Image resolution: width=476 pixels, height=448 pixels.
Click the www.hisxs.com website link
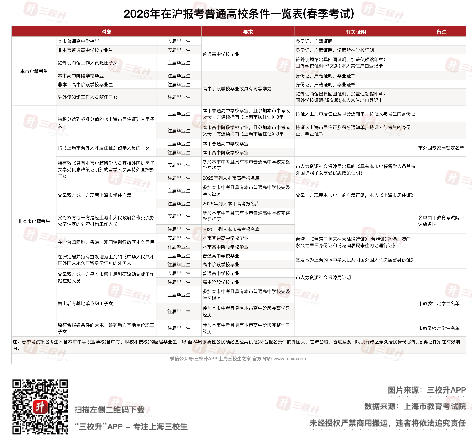(290, 359)
